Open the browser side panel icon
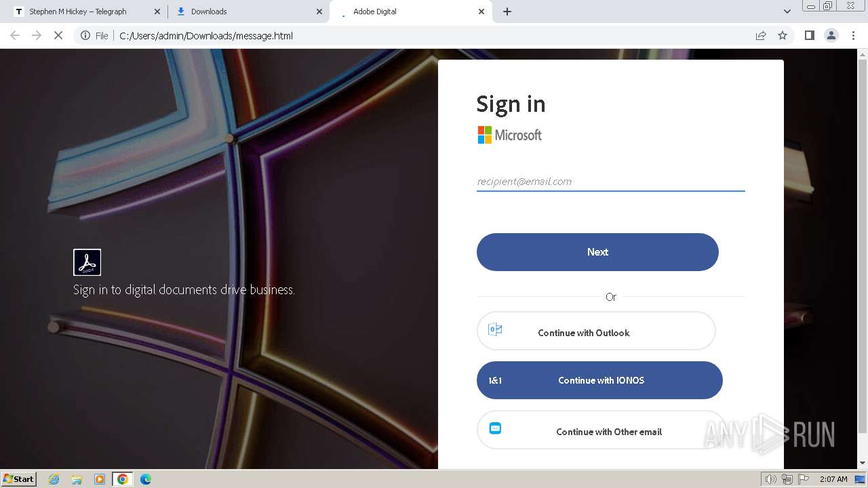 coord(809,35)
